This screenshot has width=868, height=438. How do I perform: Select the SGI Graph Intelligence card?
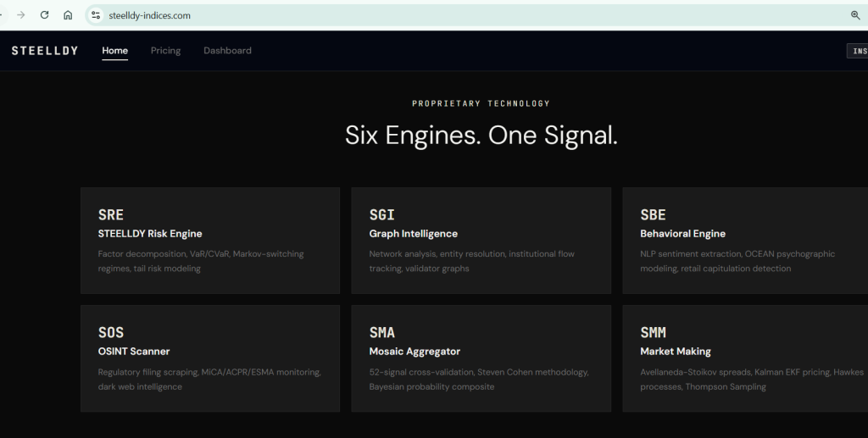481,241
